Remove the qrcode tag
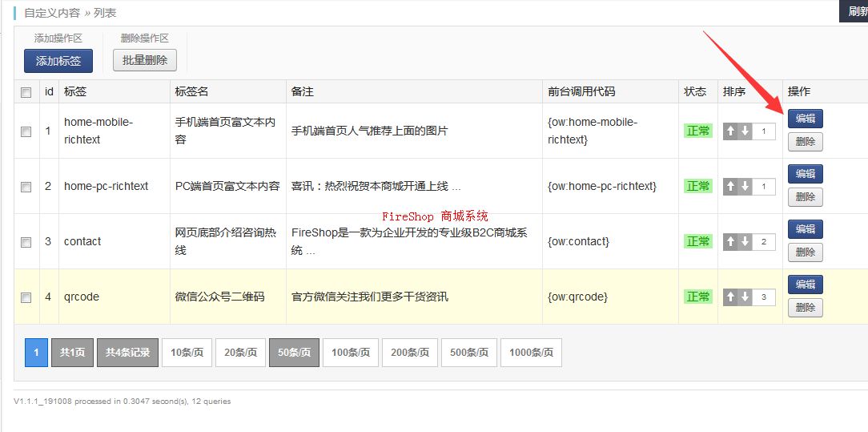868x432 pixels. (806, 308)
